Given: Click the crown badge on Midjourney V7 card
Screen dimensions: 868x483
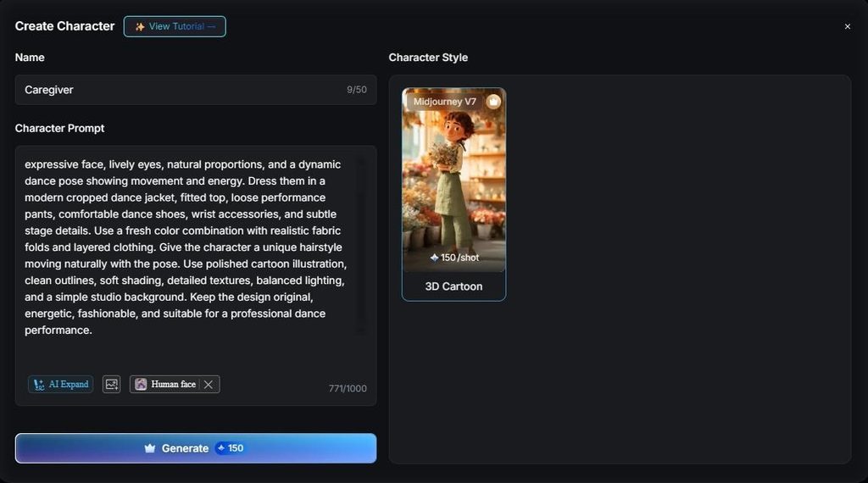Looking at the screenshot, I should click(x=493, y=102).
